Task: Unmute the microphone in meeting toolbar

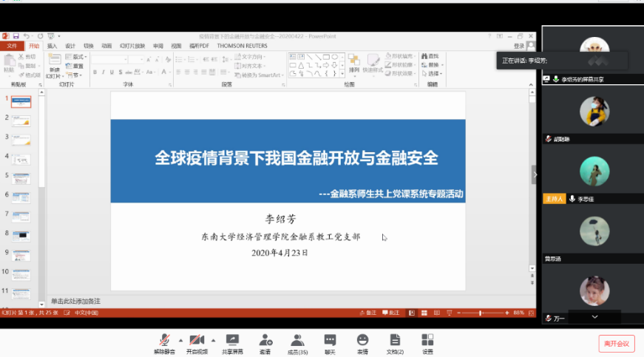Action: tap(165, 341)
